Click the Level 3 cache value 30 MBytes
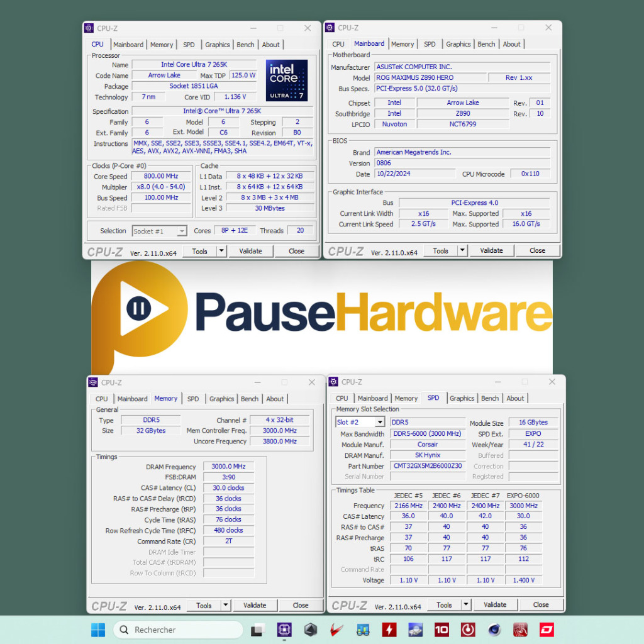The image size is (644, 644). pos(270,208)
